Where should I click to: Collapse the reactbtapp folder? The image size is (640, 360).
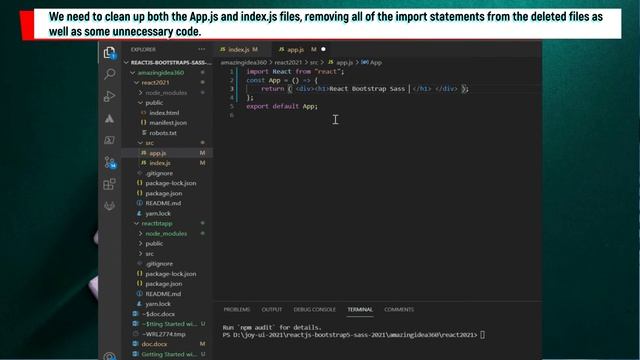click(168, 224)
